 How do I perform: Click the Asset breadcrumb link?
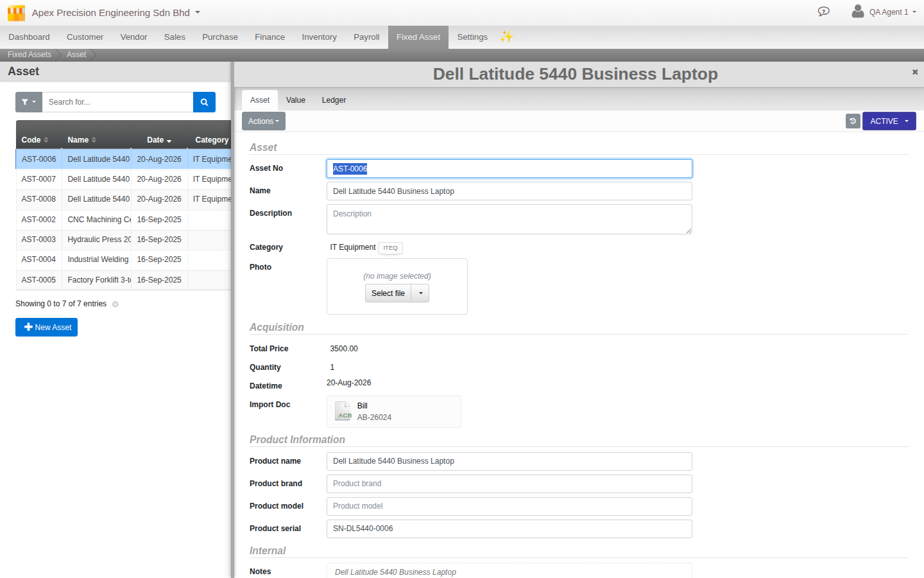pos(76,55)
